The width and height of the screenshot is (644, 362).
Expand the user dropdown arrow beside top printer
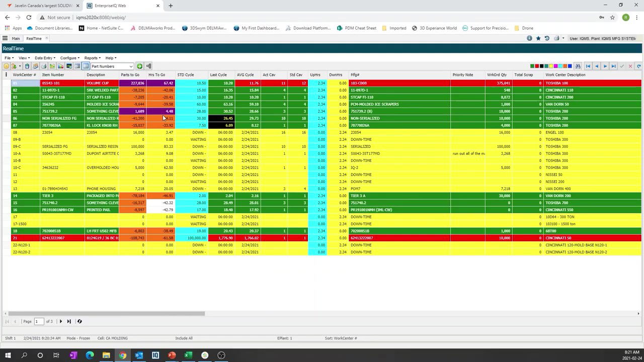point(563,38)
